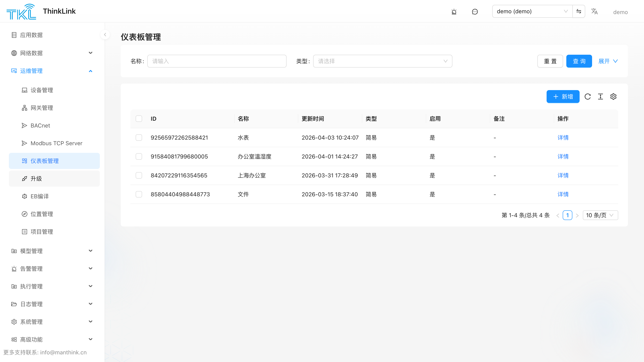
Task: Click the 高级功能 blocks icon
Action: click(14, 339)
